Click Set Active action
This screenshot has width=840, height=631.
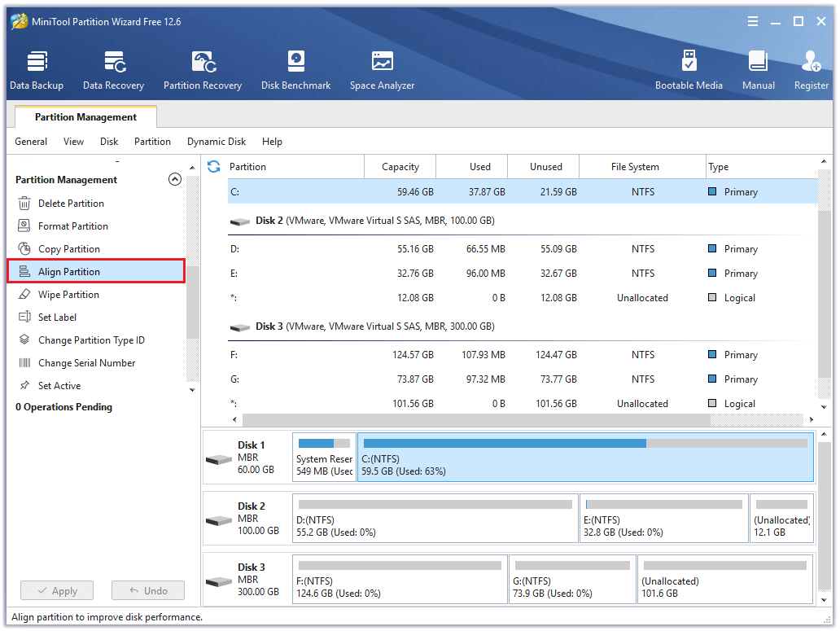coord(59,386)
